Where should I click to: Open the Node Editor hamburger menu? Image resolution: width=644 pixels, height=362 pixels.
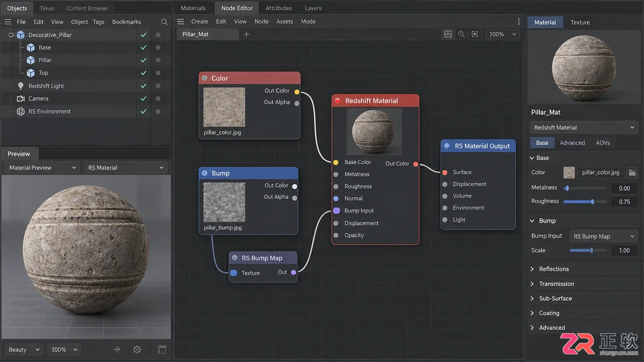(x=181, y=21)
